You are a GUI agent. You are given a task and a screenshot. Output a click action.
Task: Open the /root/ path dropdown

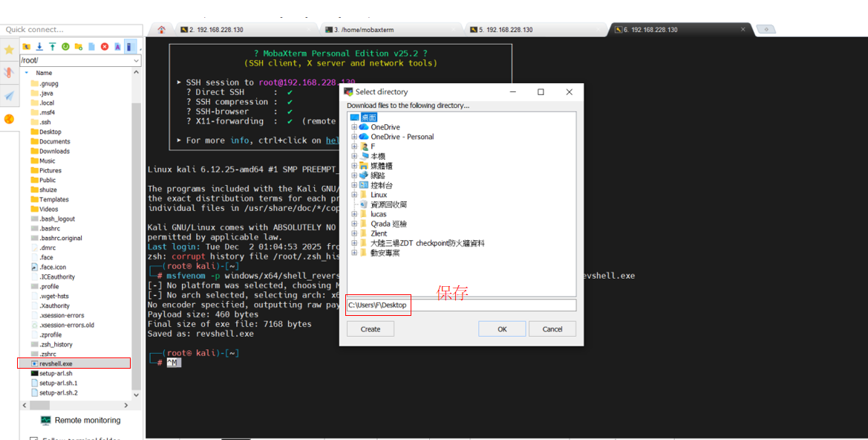136,60
